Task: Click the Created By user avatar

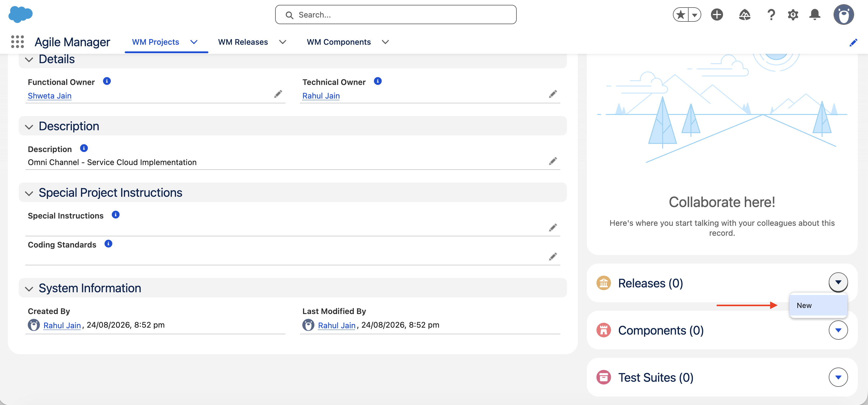Action: click(x=34, y=325)
